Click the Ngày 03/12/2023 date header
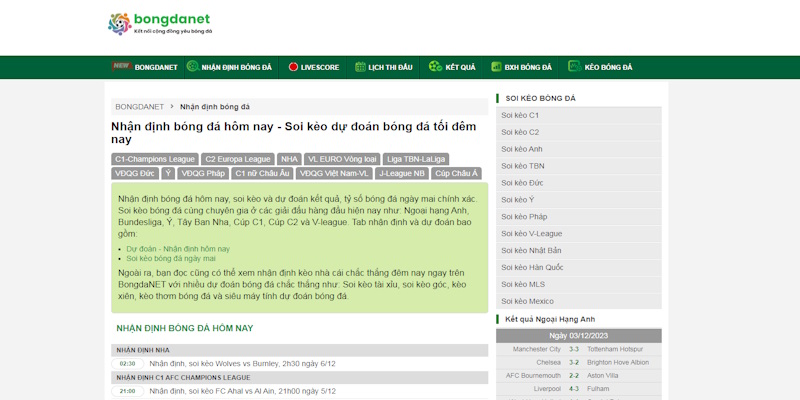Screen dimensions: 800x400 point(579,336)
